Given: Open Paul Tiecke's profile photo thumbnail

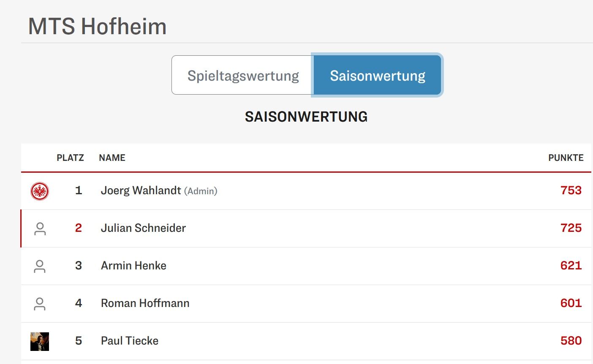Looking at the screenshot, I should tap(40, 342).
